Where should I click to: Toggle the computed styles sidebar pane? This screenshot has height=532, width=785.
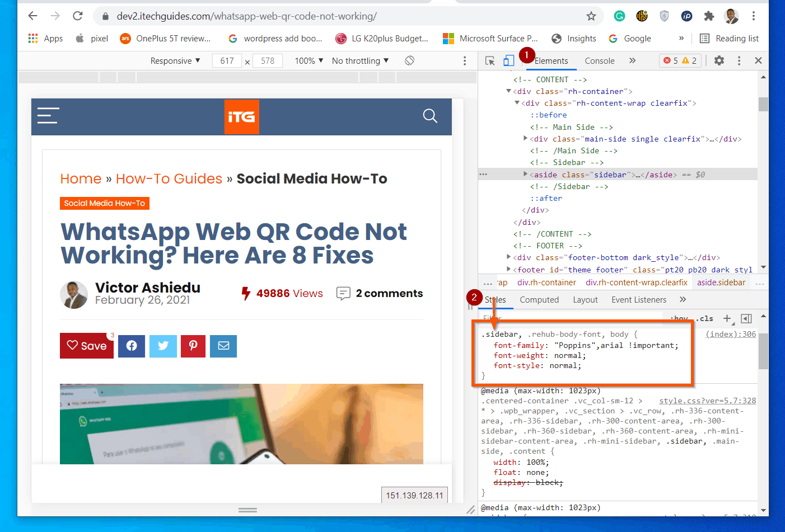pos(746,318)
